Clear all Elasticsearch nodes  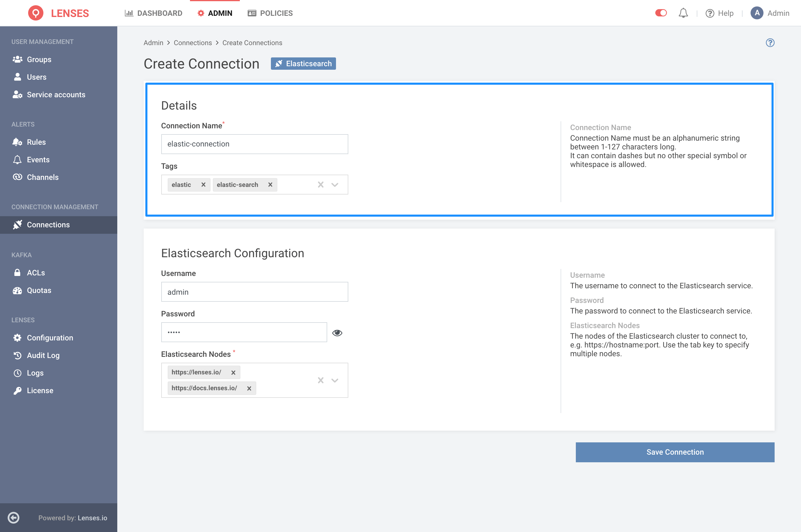pos(320,380)
